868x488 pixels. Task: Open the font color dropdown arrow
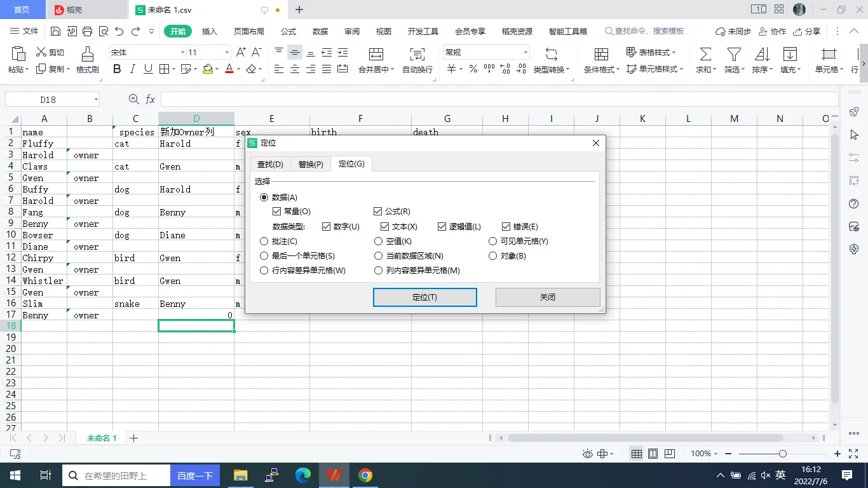click(238, 69)
